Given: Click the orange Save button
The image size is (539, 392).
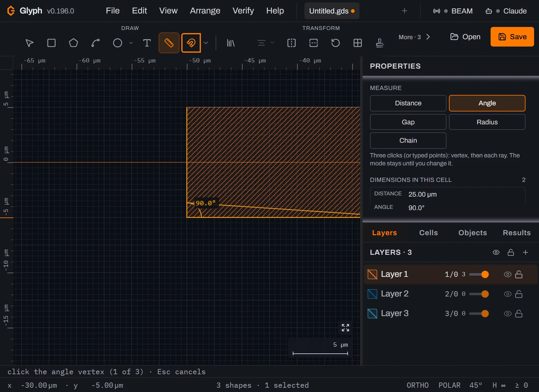Looking at the screenshot, I should coord(512,37).
